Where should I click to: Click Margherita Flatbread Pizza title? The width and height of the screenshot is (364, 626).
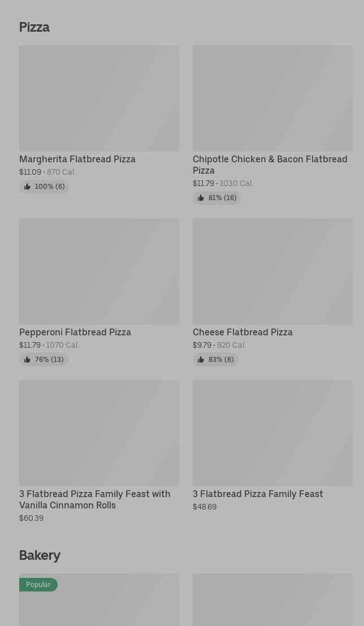(77, 159)
